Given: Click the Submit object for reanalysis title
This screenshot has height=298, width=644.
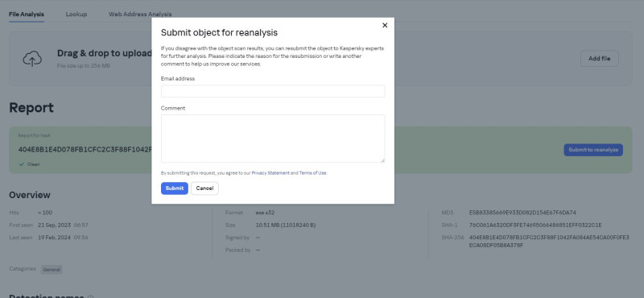Looking at the screenshot, I should tap(219, 33).
